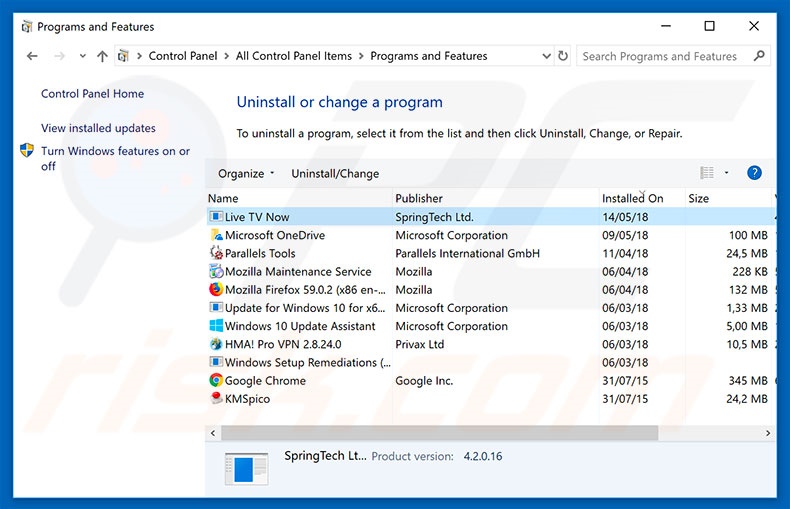The height and width of the screenshot is (509, 790).
Task: Select HMA! Pro VPN 2.8.24.0 entry
Action: click(x=283, y=344)
